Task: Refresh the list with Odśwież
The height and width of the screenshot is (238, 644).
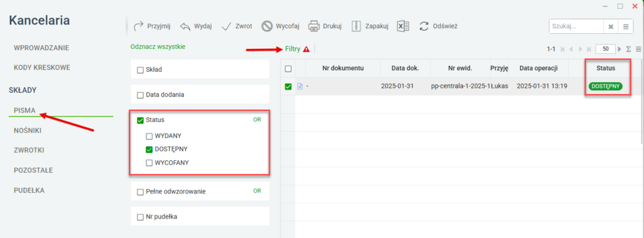Action: tap(438, 26)
